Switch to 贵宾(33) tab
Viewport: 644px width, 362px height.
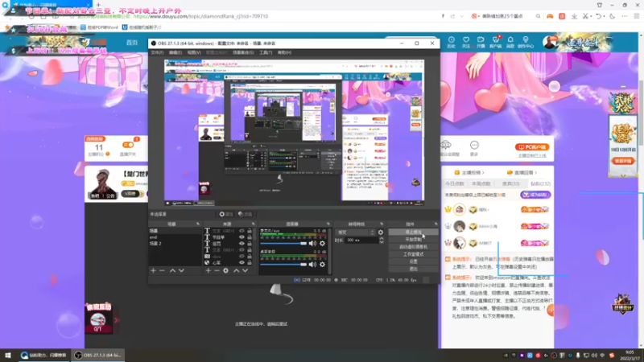[x=511, y=184]
